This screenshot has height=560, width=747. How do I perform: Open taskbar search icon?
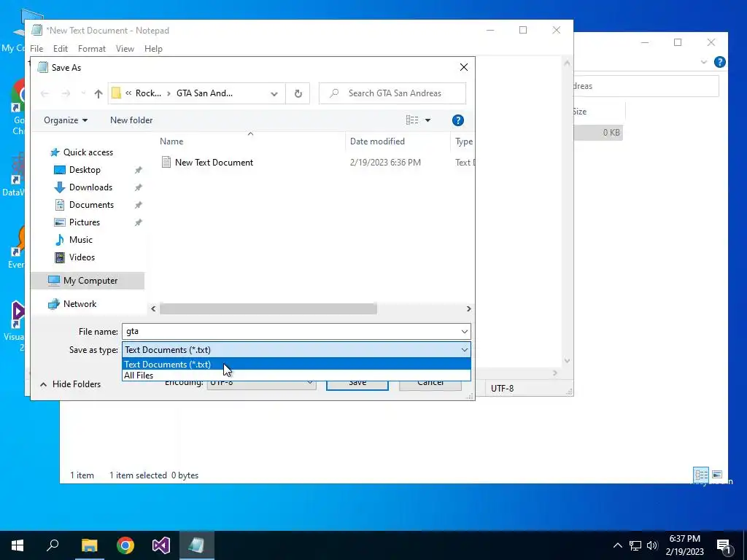pyautogui.click(x=53, y=545)
